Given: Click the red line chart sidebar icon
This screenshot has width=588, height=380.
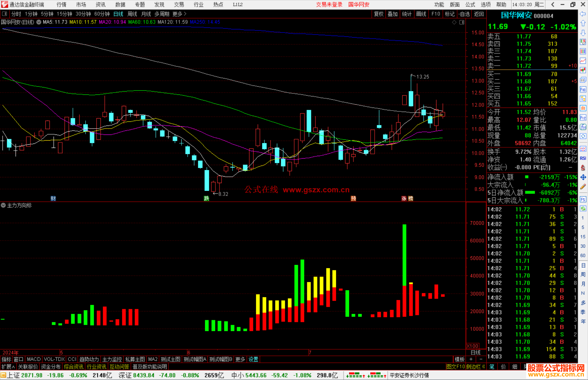Looking at the screenshot, I should click(x=583, y=61).
